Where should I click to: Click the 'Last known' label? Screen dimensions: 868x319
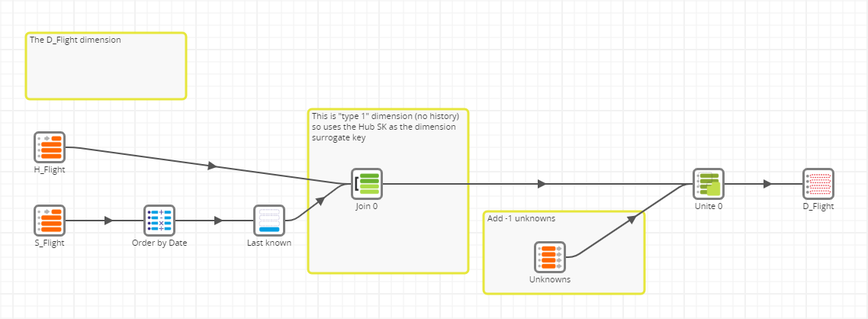point(269,243)
